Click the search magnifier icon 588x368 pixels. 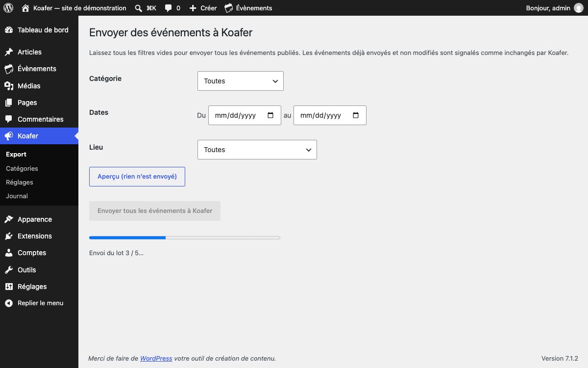point(139,8)
